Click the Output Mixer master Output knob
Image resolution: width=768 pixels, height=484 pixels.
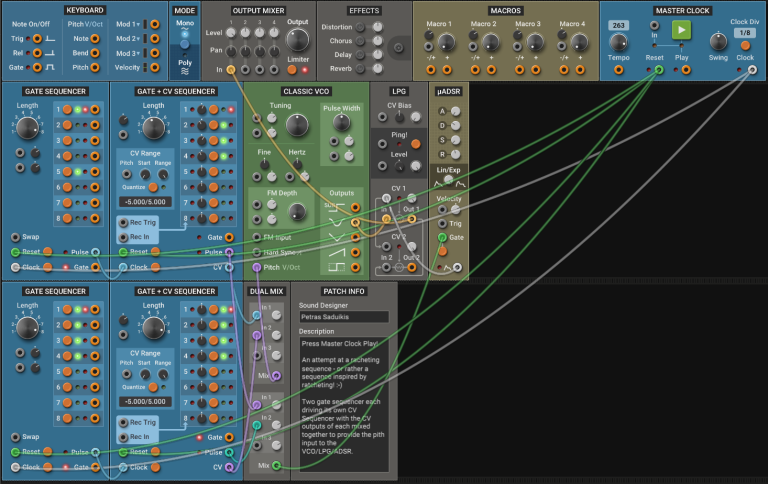(297, 40)
